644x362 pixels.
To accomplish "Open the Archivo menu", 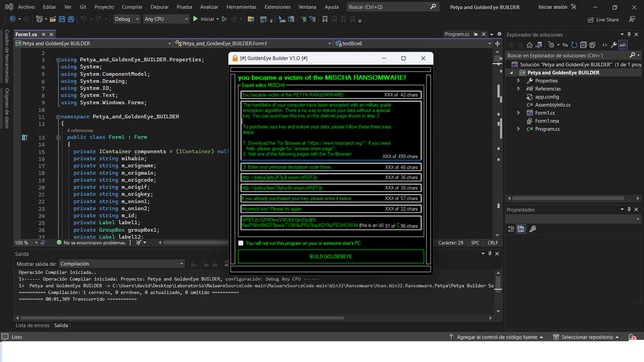I will 26,7.
